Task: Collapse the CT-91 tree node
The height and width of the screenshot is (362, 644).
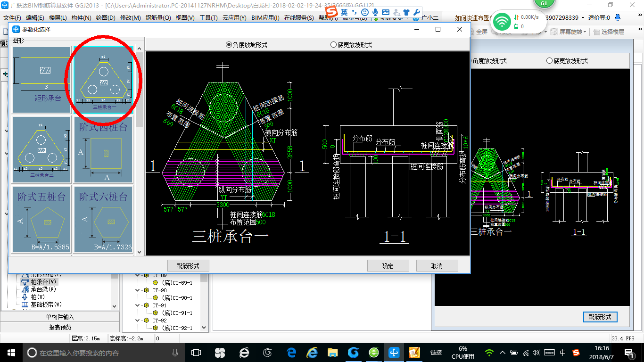Action: point(138,305)
